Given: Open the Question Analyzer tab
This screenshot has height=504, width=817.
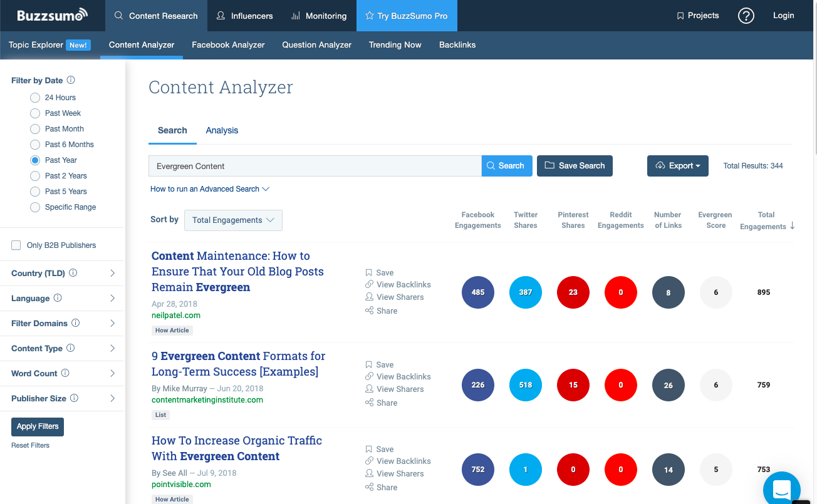Looking at the screenshot, I should [317, 45].
